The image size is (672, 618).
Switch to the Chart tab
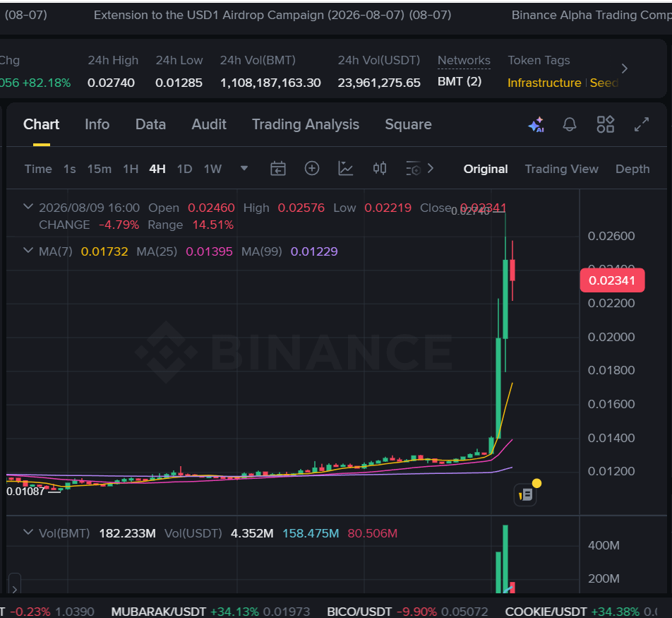[x=41, y=124]
